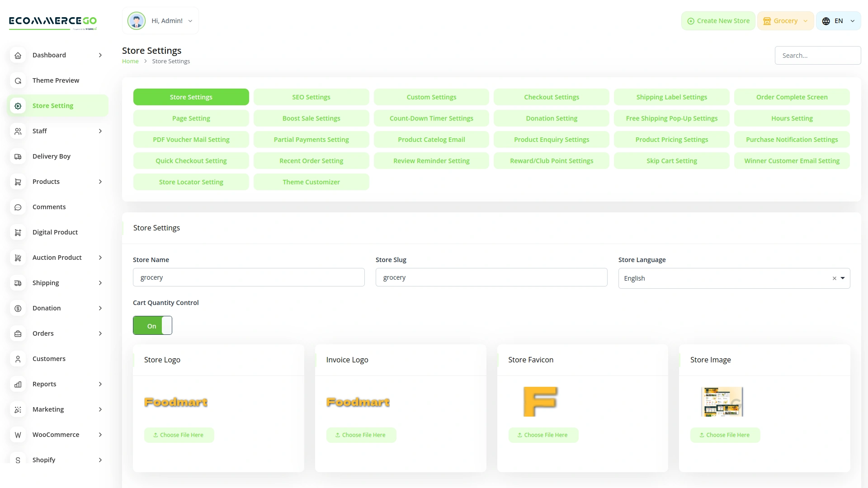Screen dimensions: 868x488
Task: Open the Theme Customizer tab
Action: (x=311, y=182)
